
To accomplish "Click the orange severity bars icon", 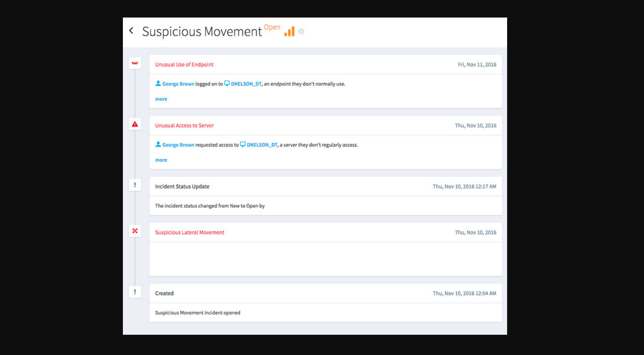I will (x=289, y=32).
